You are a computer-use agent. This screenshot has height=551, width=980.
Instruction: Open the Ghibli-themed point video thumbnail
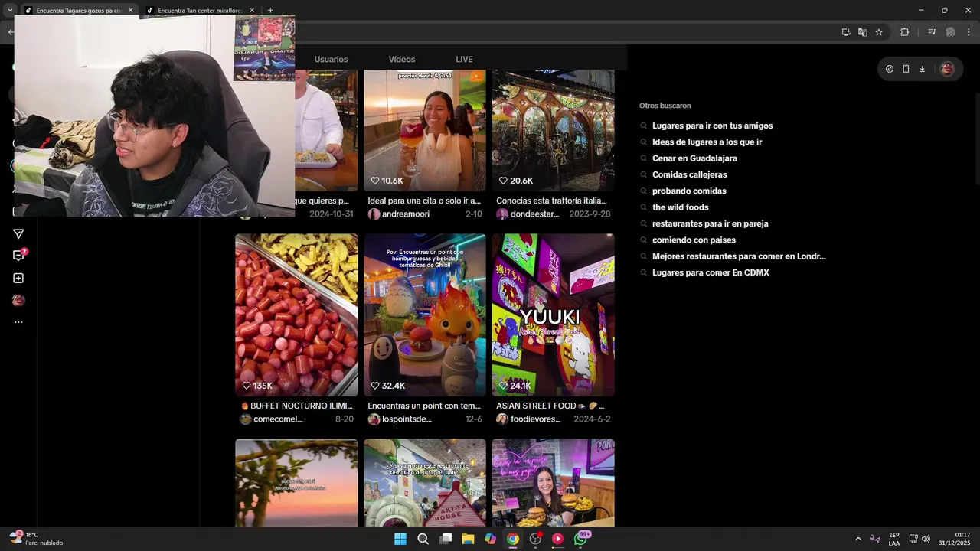(425, 315)
